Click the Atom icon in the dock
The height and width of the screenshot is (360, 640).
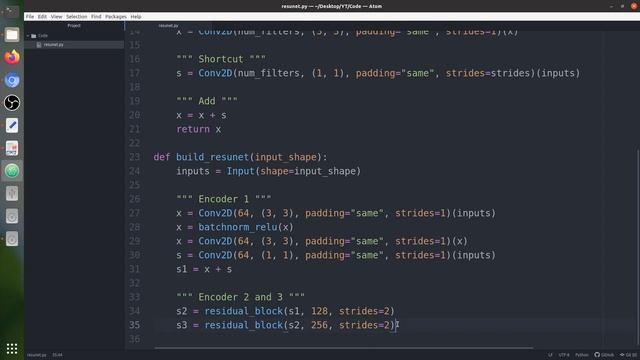(x=12, y=171)
